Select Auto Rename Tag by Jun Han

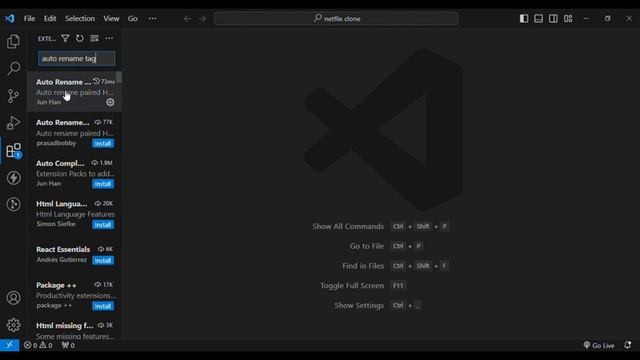(75, 92)
